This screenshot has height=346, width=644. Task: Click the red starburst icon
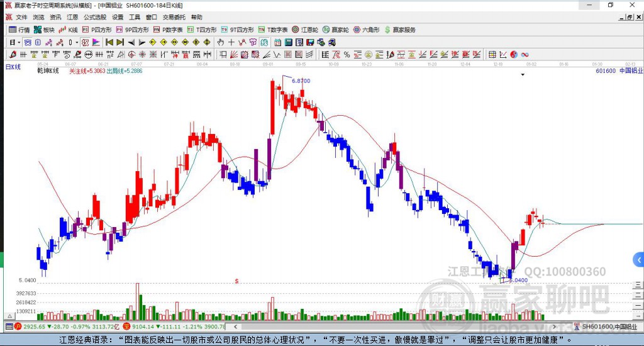click(142, 54)
